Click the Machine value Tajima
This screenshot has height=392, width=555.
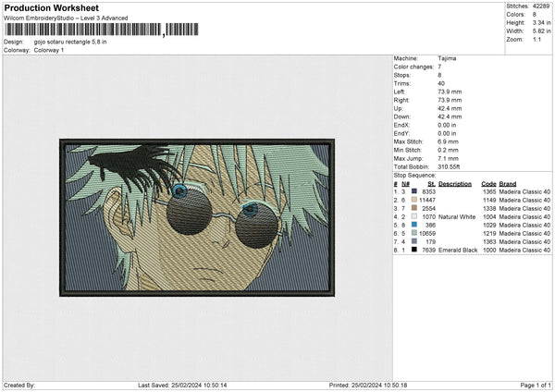point(447,58)
